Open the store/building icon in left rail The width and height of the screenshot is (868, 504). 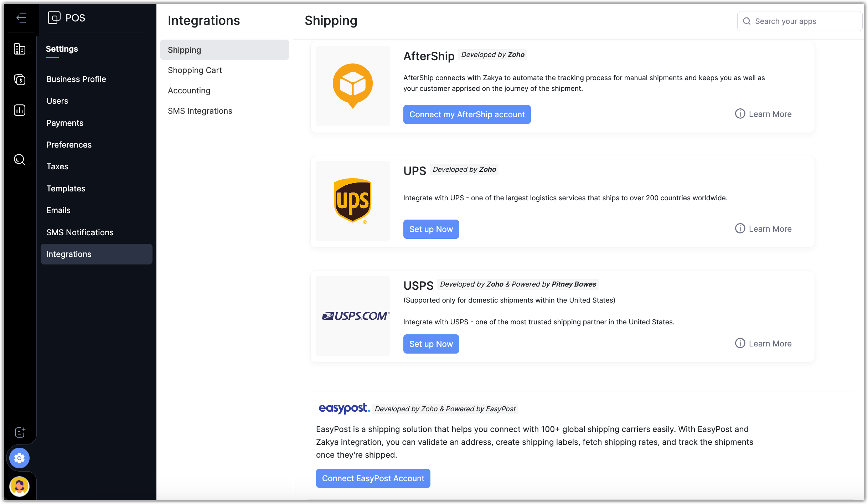coord(20,49)
